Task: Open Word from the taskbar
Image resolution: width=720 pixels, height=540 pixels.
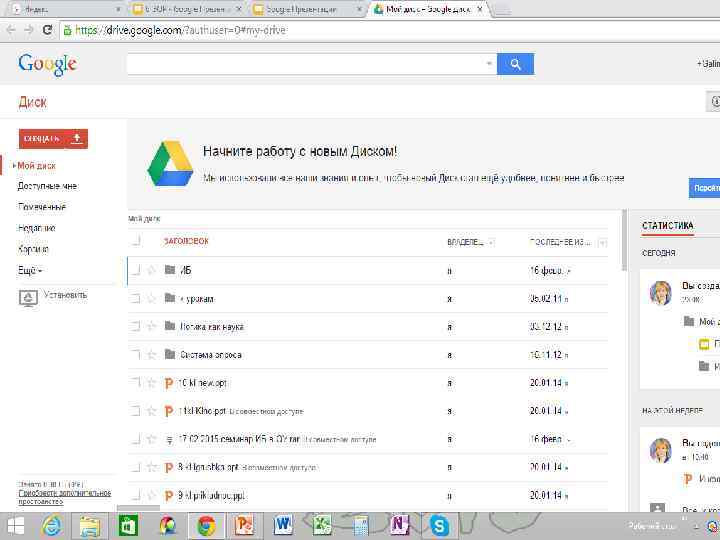Action: 283,526
